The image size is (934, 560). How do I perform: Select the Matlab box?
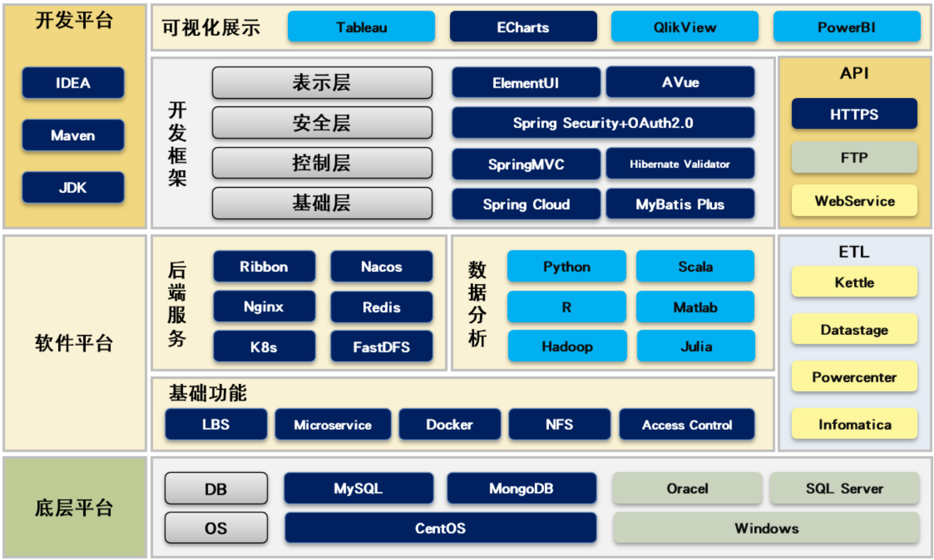695,307
